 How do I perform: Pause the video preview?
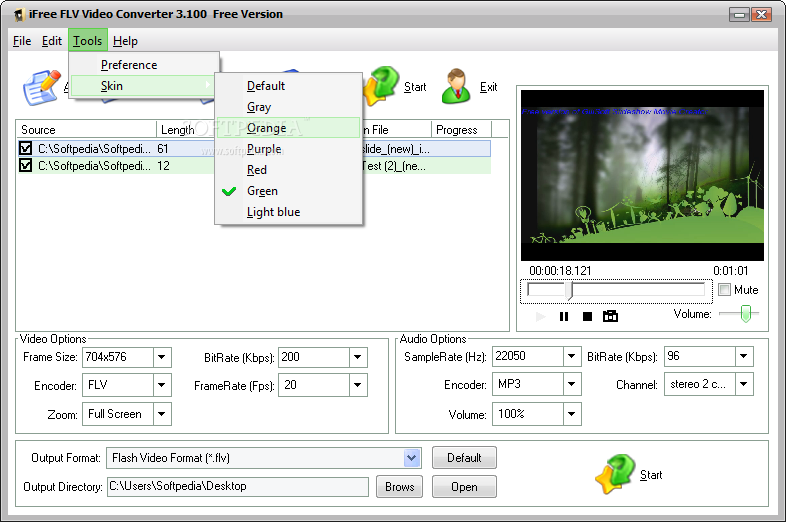564,316
